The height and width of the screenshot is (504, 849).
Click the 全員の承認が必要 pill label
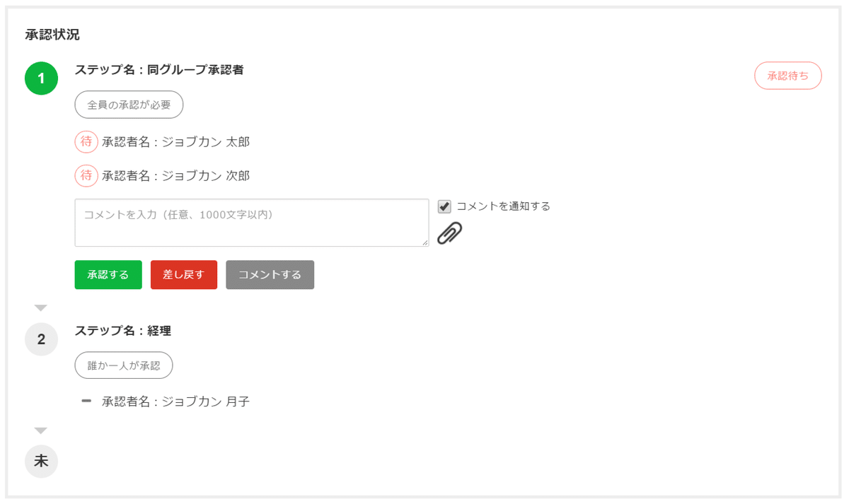click(x=129, y=105)
